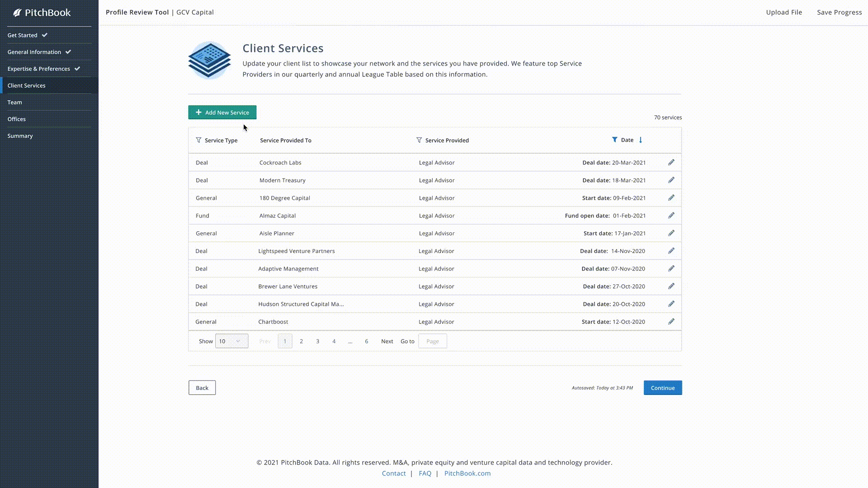Click the Date column header label
The image size is (868, 488).
coord(627,140)
